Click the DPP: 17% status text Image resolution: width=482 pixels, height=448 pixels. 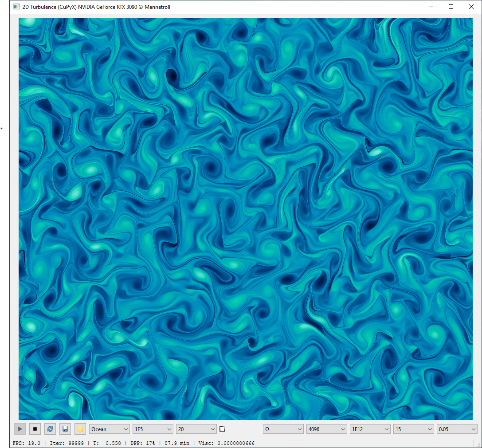click(143, 443)
